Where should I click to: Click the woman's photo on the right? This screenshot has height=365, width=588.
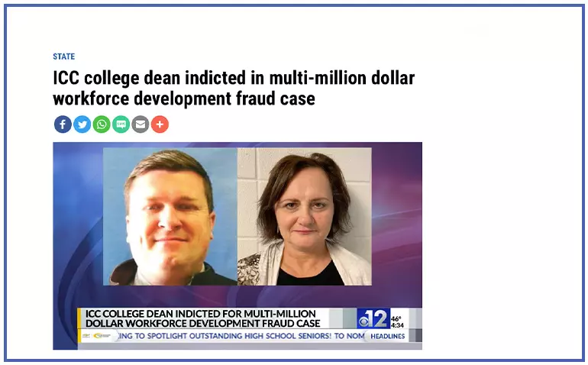point(305,216)
